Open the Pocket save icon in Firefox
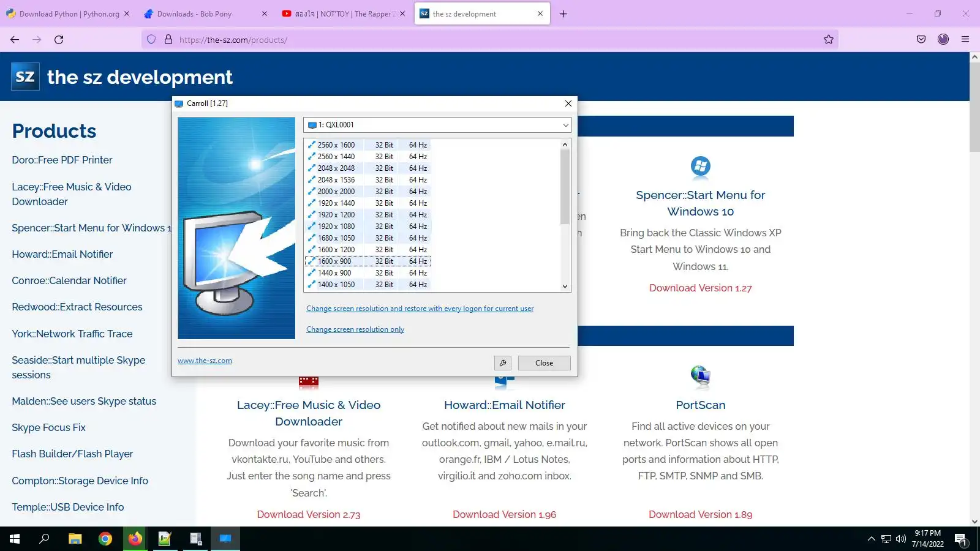 coord(921,40)
